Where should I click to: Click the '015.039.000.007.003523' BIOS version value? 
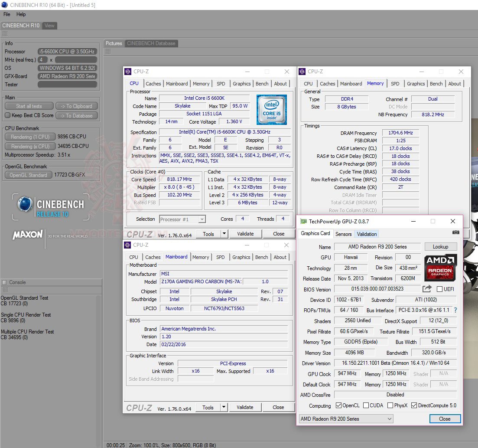pos(377,289)
